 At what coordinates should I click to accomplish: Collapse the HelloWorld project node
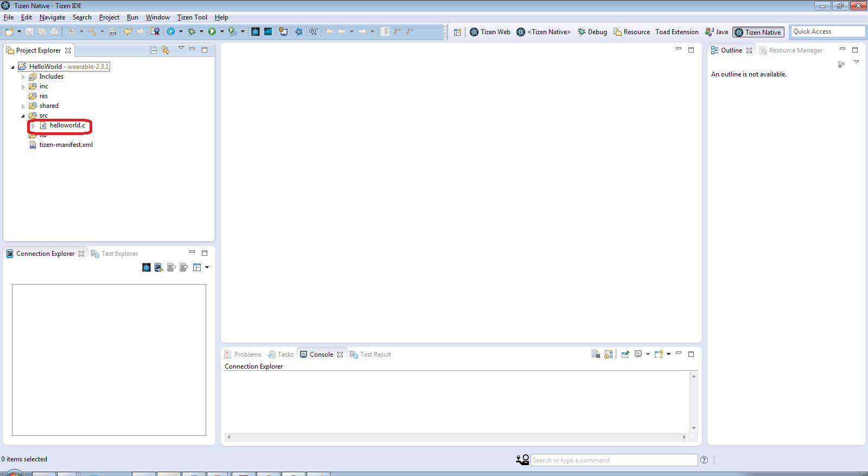click(12, 67)
